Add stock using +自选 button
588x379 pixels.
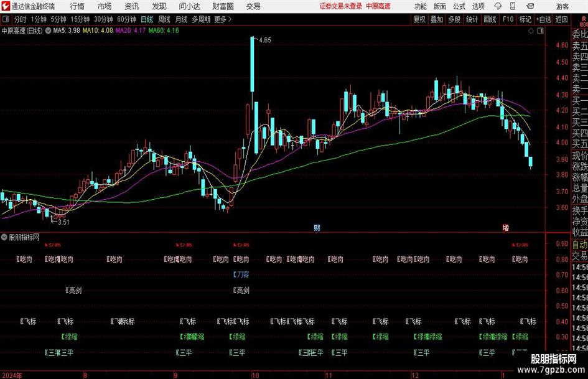pyautogui.click(x=544, y=19)
